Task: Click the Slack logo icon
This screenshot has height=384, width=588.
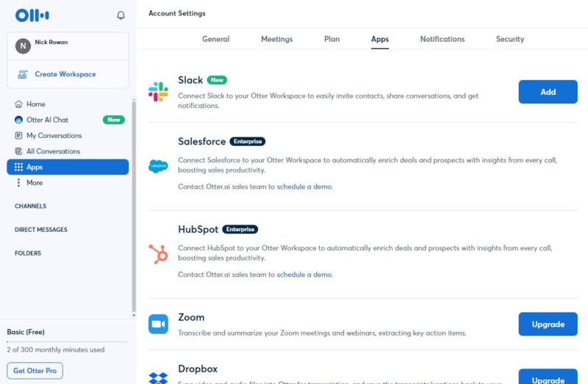Action: click(x=158, y=92)
